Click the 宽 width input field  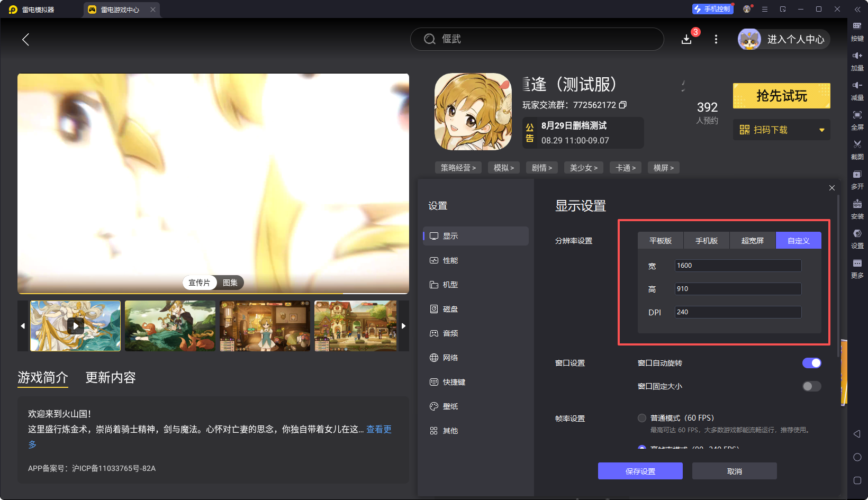(x=737, y=266)
